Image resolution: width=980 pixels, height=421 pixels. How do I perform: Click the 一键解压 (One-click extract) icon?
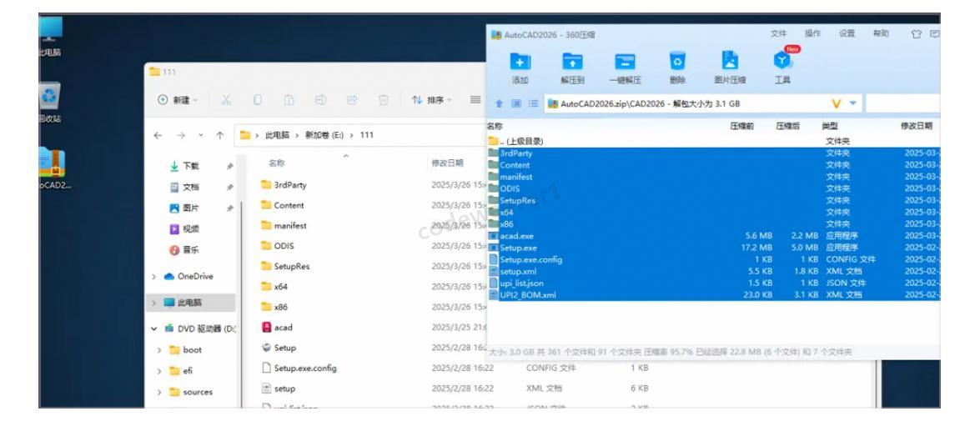click(625, 61)
